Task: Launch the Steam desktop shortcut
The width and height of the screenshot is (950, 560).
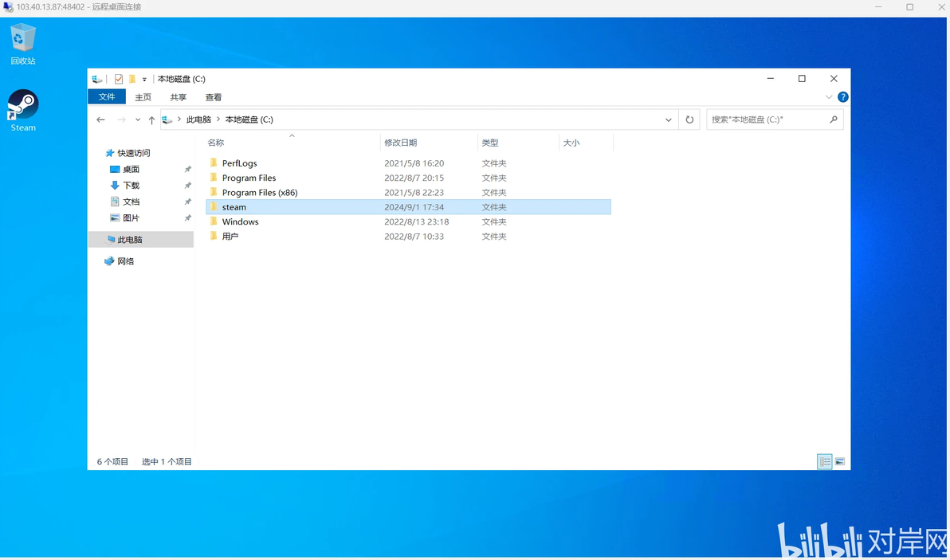Action: 23,111
